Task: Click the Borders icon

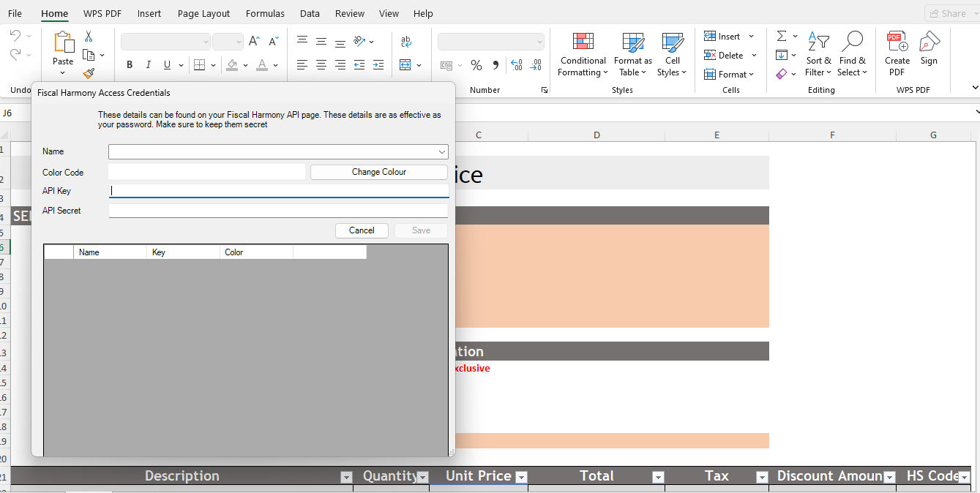Action: pyautogui.click(x=200, y=65)
